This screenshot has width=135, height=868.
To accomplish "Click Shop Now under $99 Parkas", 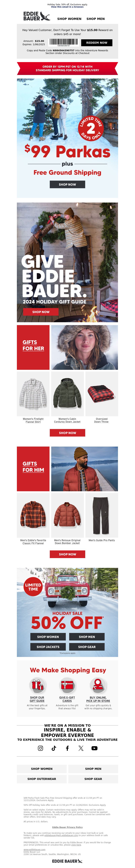I will [x=67, y=184].
